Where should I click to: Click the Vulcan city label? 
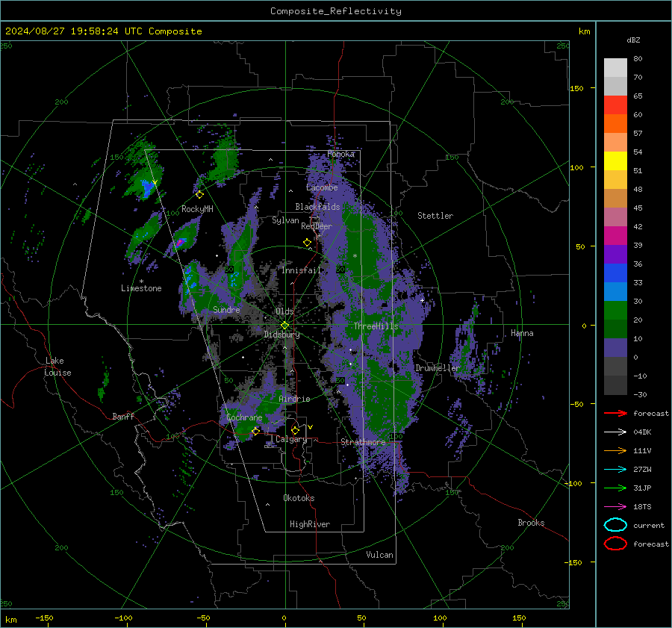[379, 555]
